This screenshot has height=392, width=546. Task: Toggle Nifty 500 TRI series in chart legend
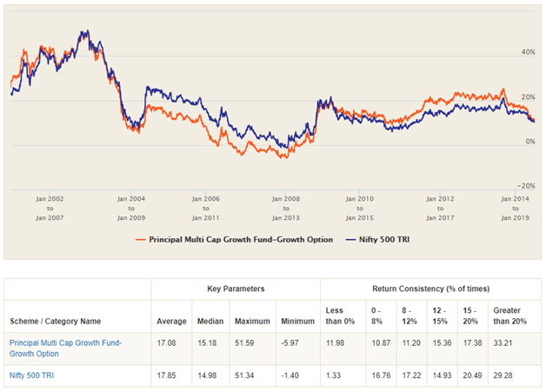(x=378, y=239)
